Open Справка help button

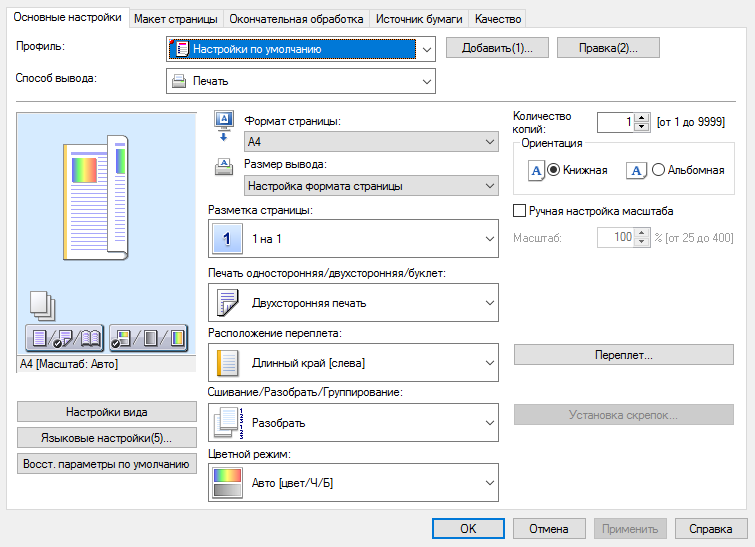(711, 529)
